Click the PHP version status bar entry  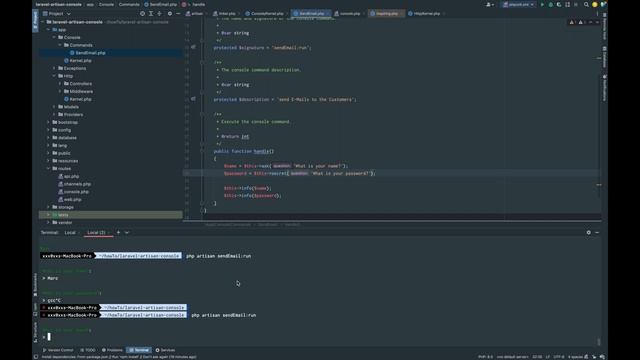coord(485,357)
